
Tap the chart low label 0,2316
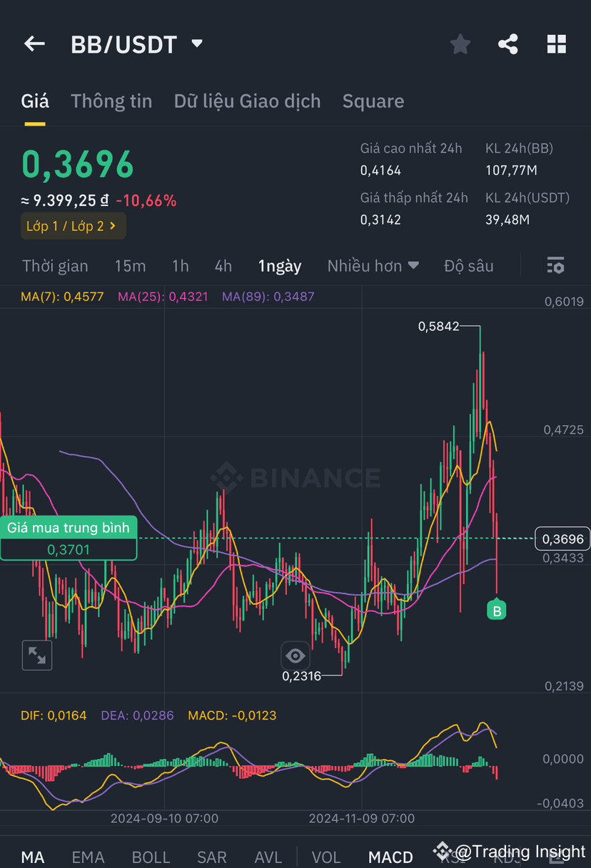[x=301, y=675]
